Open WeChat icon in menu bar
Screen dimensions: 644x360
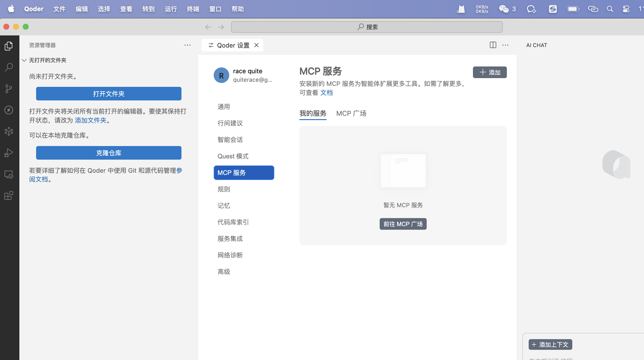[503, 9]
